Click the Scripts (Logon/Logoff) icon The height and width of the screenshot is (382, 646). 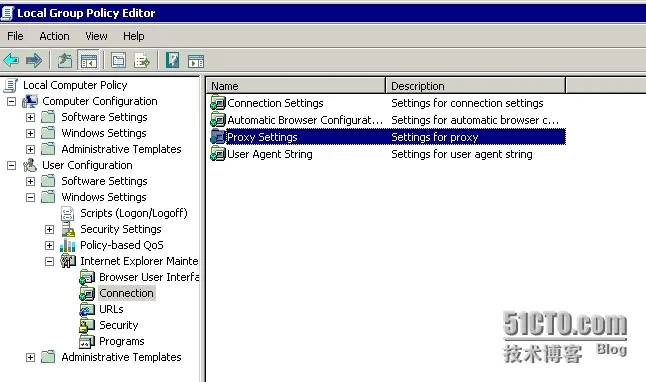[67, 213]
